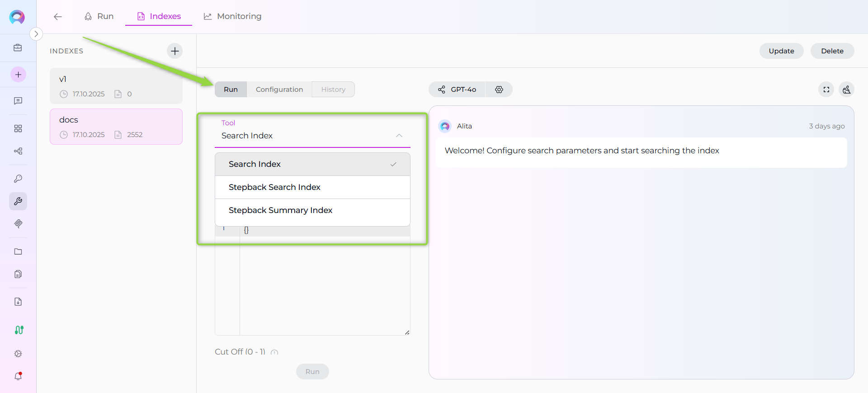Click the purple plus create button
The image size is (868, 393).
[18, 75]
